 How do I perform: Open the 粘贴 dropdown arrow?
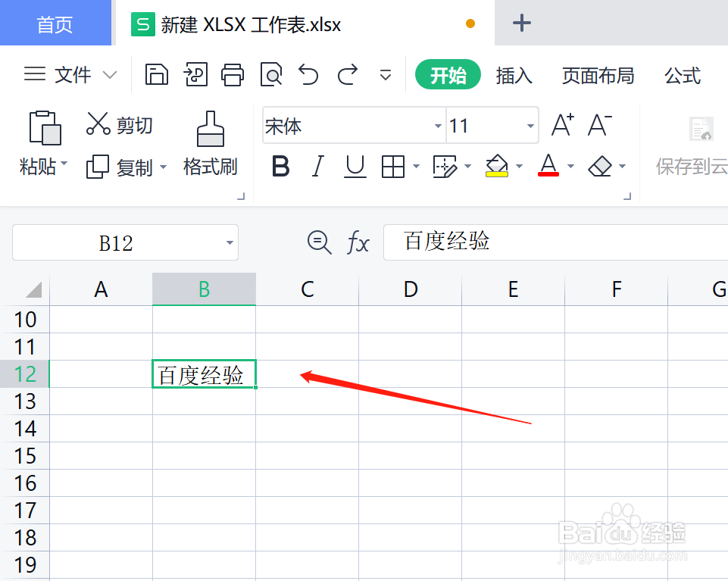(x=64, y=164)
